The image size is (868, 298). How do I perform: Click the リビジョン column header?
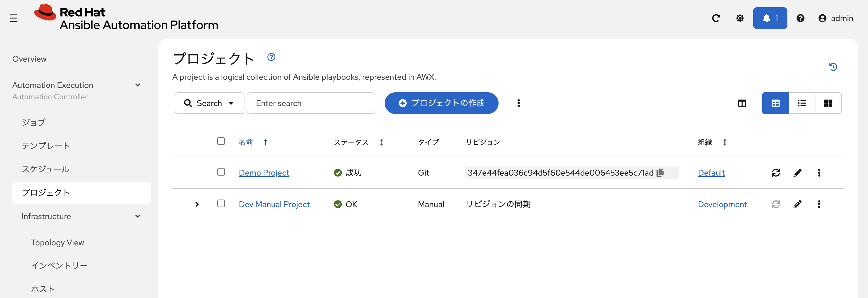point(483,142)
